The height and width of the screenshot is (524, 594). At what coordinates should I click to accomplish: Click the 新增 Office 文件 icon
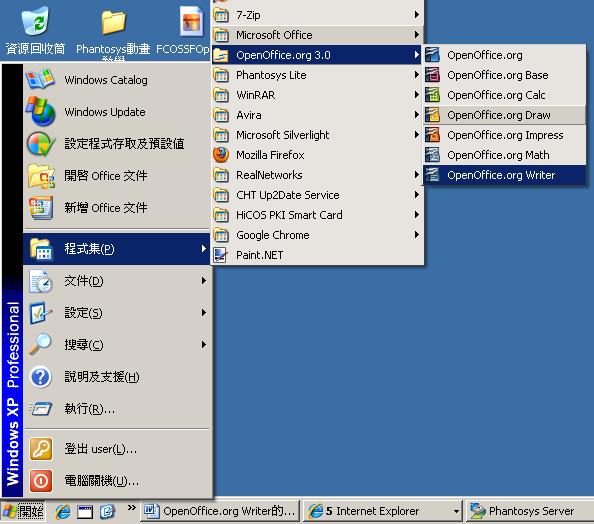(x=41, y=208)
